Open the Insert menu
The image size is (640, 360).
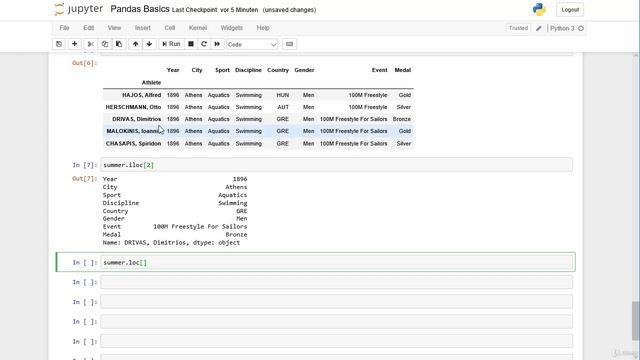click(x=142, y=28)
